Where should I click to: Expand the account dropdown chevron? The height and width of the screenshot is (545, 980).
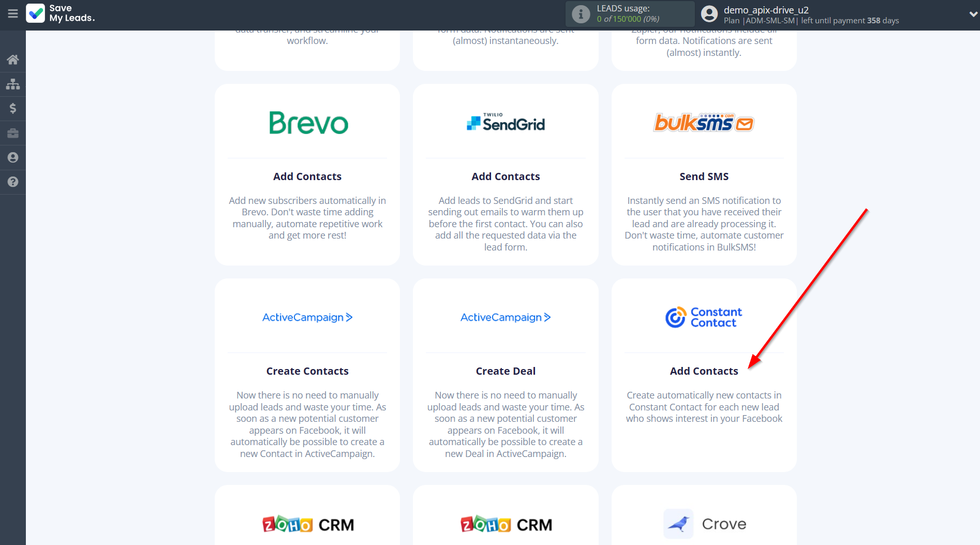[973, 14]
